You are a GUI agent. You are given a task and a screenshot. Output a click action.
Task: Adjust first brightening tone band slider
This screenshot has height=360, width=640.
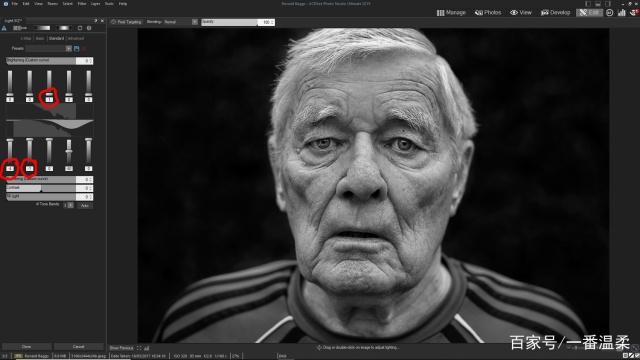click(10, 84)
